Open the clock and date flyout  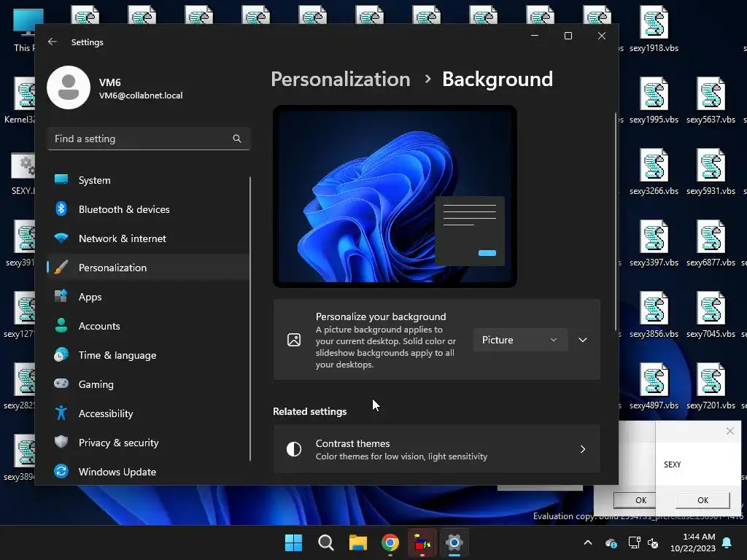pyautogui.click(x=693, y=542)
